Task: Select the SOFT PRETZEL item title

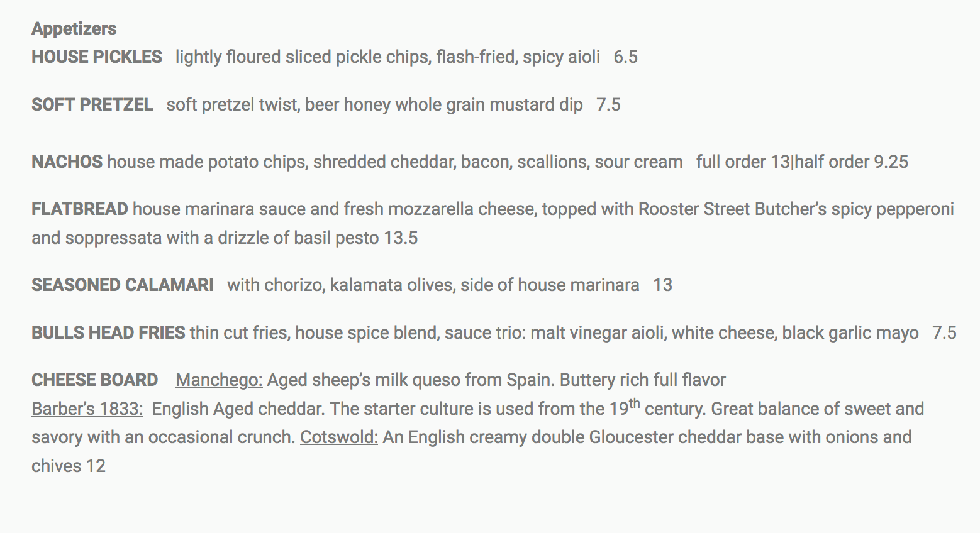Action: pos(92,105)
